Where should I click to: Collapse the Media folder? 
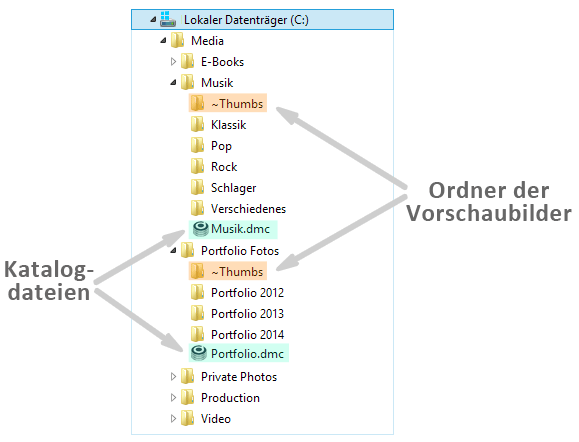[163, 41]
